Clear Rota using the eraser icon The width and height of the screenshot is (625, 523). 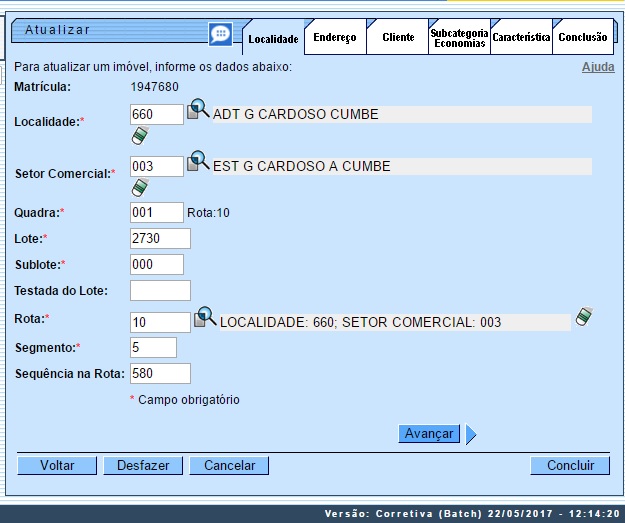click(584, 317)
